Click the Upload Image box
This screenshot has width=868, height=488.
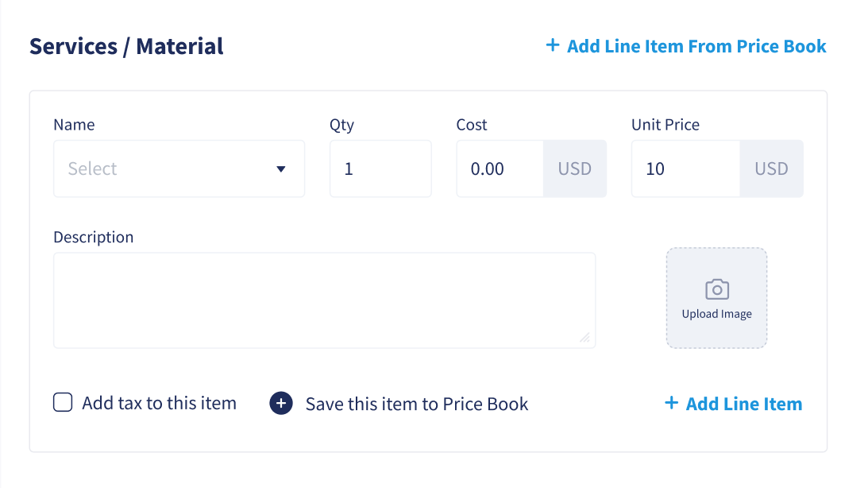[716, 298]
